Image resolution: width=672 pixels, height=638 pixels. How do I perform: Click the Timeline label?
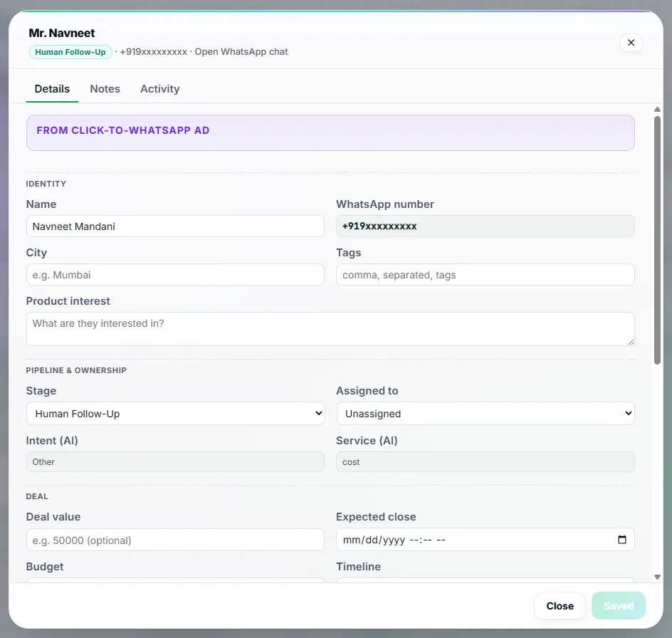click(x=358, y=566)
